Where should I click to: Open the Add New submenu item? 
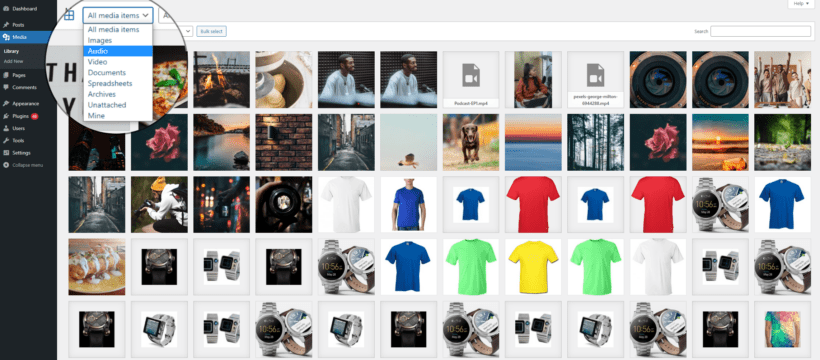tap(13, 61)
